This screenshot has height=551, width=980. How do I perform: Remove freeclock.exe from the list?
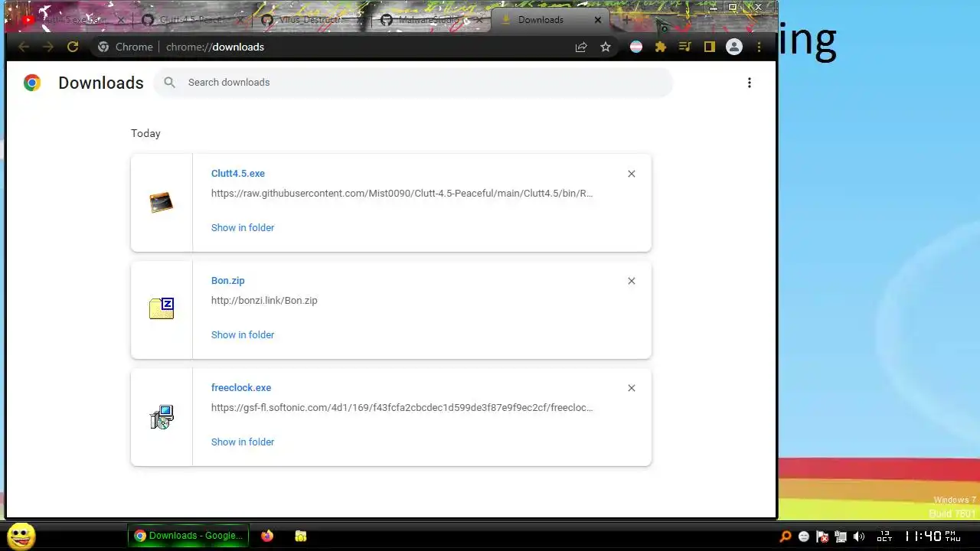(632, 388)
